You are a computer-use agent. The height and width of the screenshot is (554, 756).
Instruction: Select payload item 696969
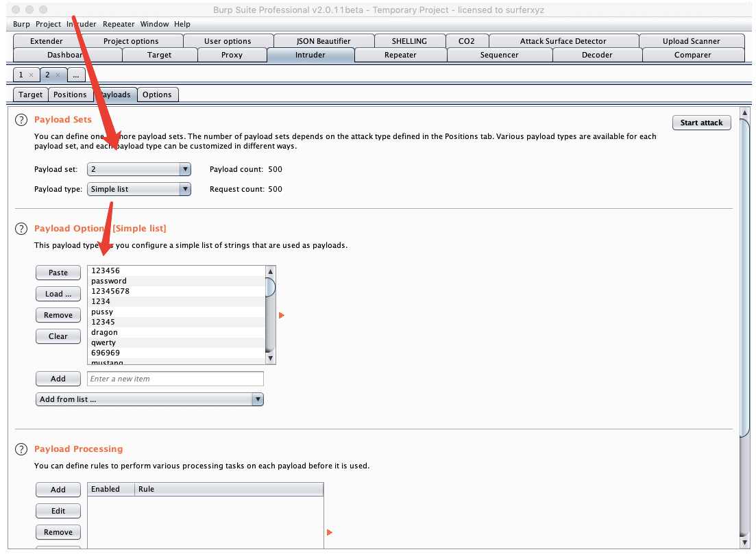(x=176, y=353)
